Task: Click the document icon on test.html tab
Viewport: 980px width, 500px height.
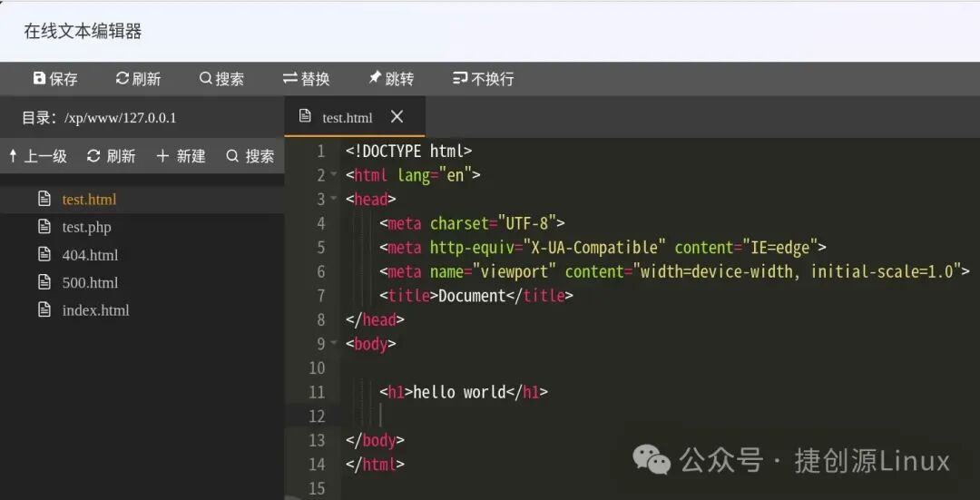Action: point(305,116)
